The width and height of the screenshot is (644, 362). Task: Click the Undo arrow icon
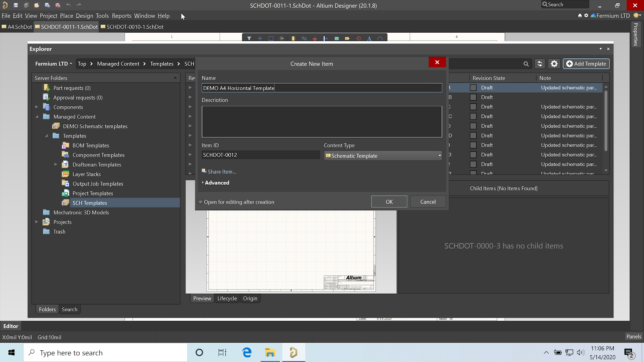68,5
